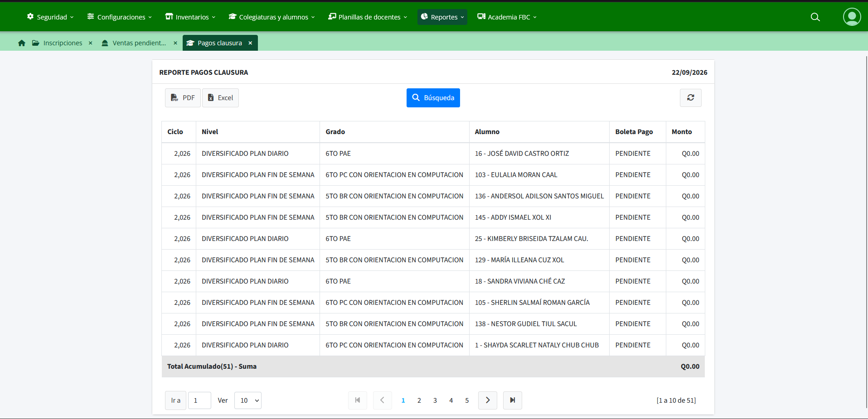Click the search magnifier icon in header
This screenshot has height=419, width=868.
coord(815,17)
